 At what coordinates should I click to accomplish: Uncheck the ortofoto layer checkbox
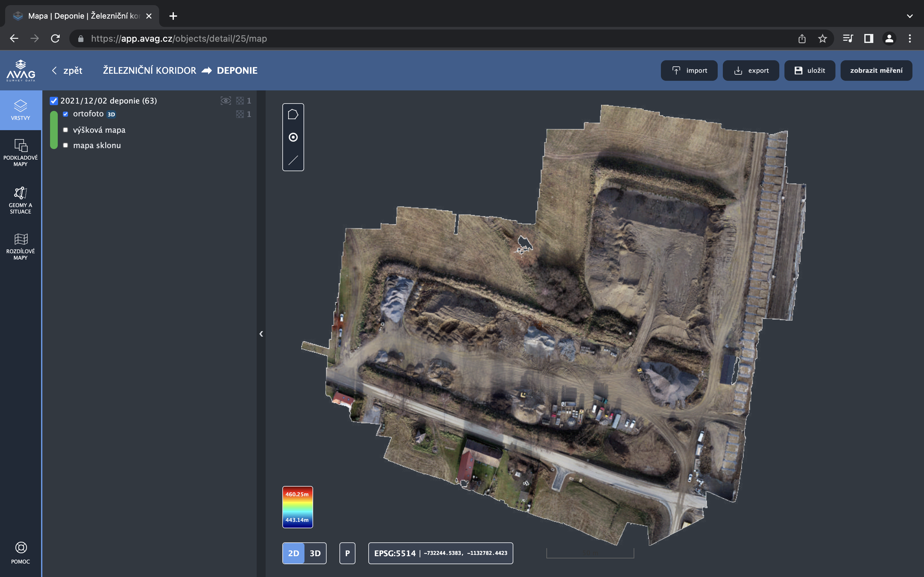(66, 114)
